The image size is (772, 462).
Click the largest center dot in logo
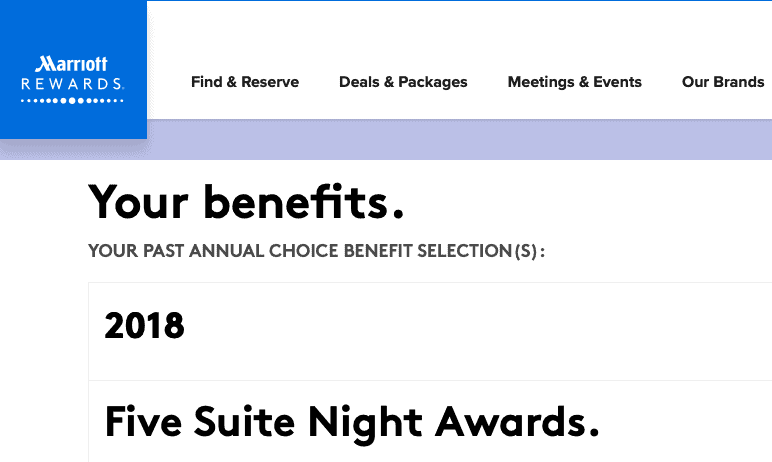(72, 100)
